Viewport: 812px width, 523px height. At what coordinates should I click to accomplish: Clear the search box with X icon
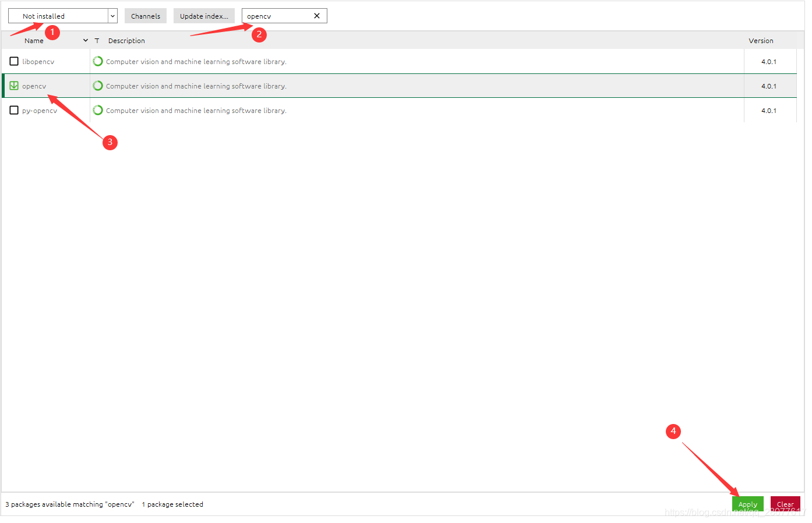click(317, 16)
